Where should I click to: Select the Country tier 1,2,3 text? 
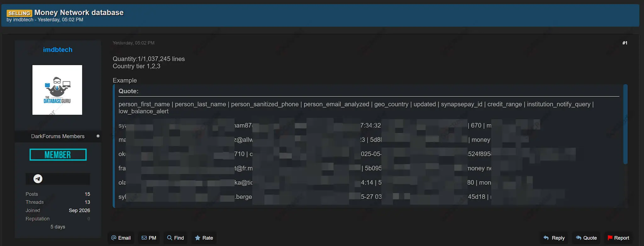pyautogui.click(x=136, y=66)
